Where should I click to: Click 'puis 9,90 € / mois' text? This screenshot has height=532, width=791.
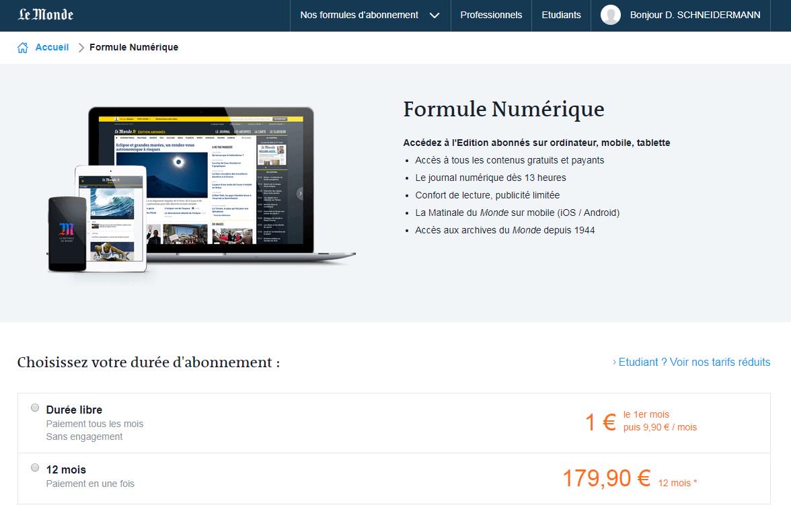point(660,427)
